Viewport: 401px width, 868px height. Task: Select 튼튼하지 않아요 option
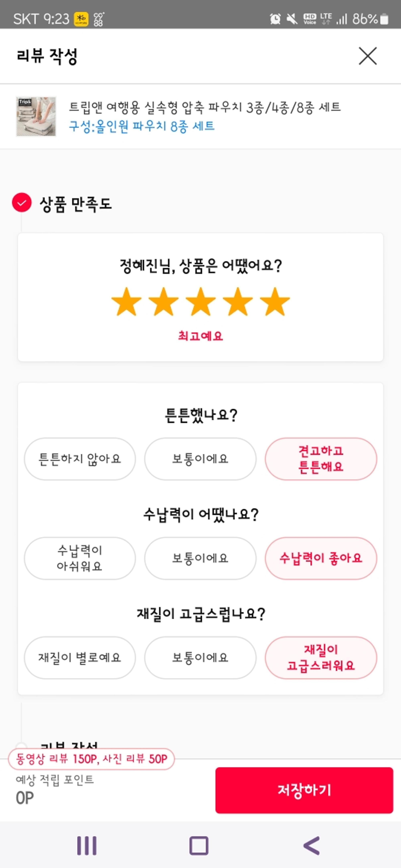(80, 459)
